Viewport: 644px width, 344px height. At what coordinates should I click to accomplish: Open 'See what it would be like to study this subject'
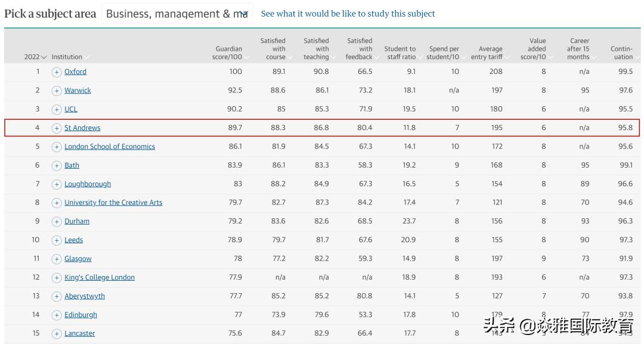[x=348, y=14]
